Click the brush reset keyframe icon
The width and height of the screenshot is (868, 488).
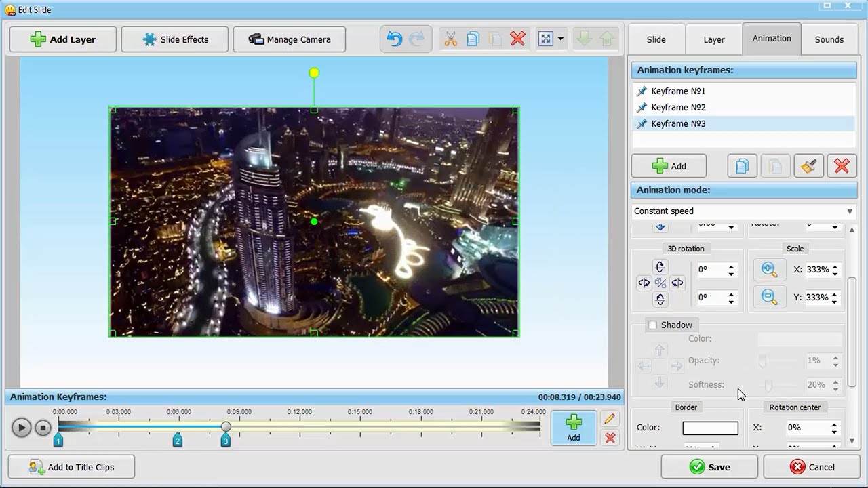(x=808, y=166)
